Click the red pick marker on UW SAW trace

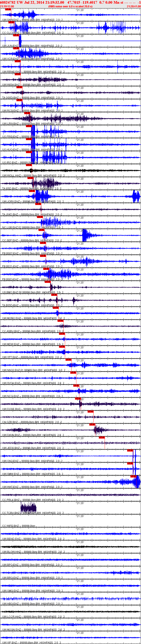8,9
